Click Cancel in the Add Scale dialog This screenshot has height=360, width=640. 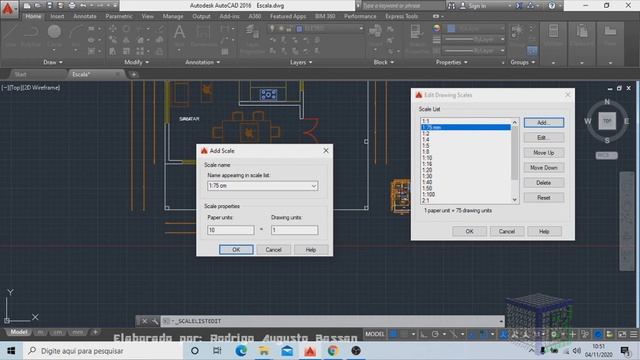coord(273,249)
